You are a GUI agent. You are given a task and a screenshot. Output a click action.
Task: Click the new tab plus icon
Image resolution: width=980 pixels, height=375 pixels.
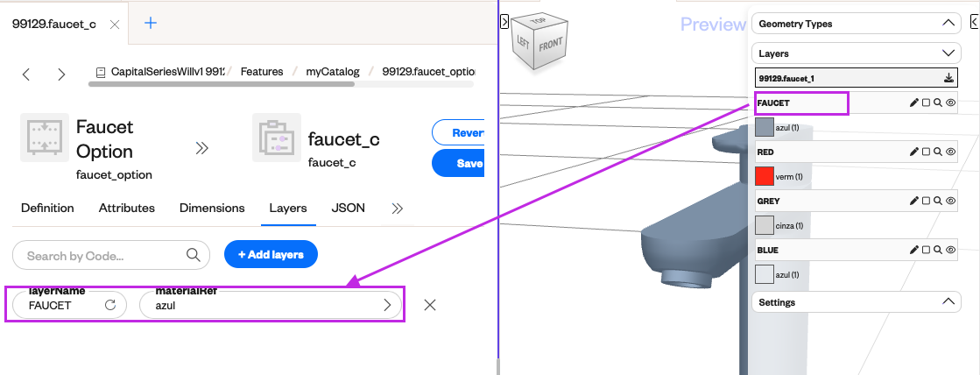point(151,23)
